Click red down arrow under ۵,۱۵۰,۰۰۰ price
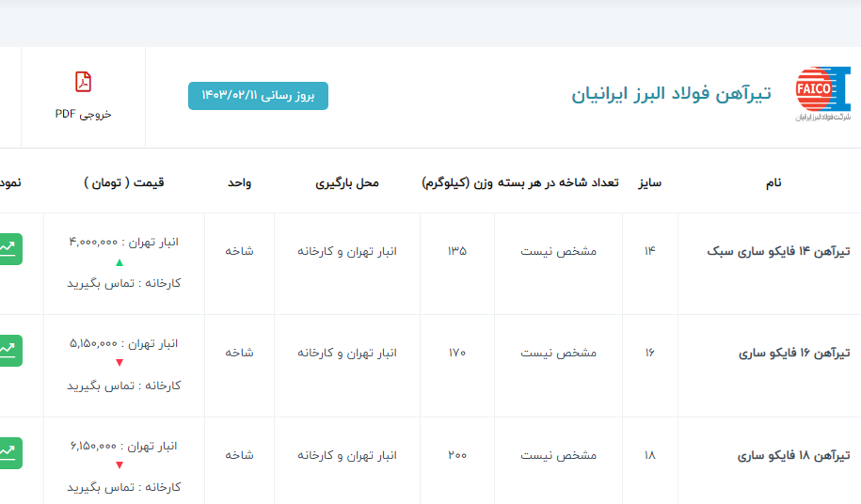The image size is (861, 504). 119,364
